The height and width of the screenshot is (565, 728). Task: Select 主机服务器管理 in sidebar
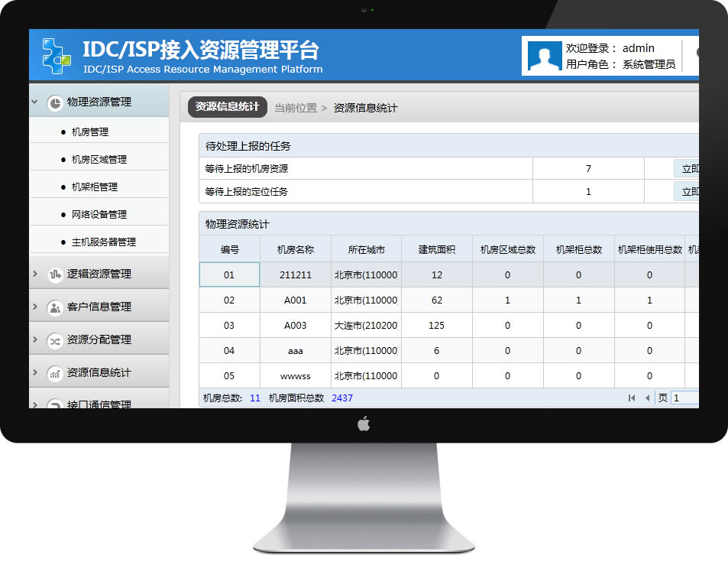(x=104, y=242)
